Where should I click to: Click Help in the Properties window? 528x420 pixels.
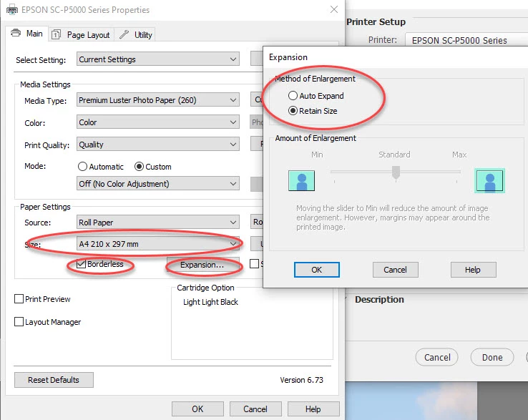(313, 409)
